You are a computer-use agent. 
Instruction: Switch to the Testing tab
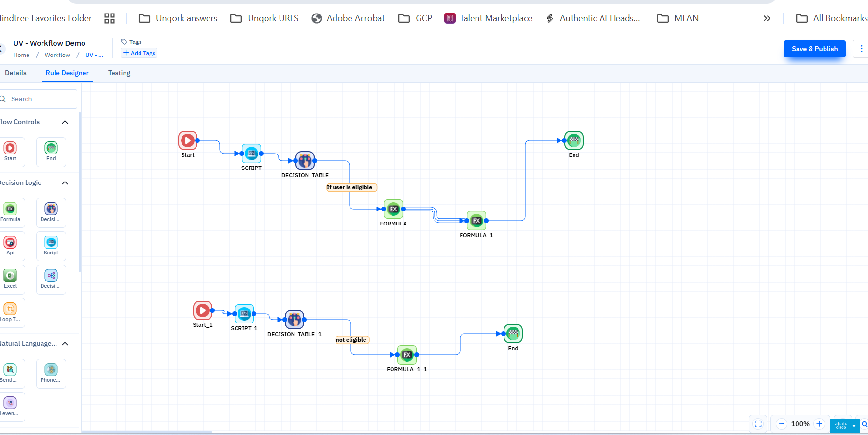[x=119, y=73]
